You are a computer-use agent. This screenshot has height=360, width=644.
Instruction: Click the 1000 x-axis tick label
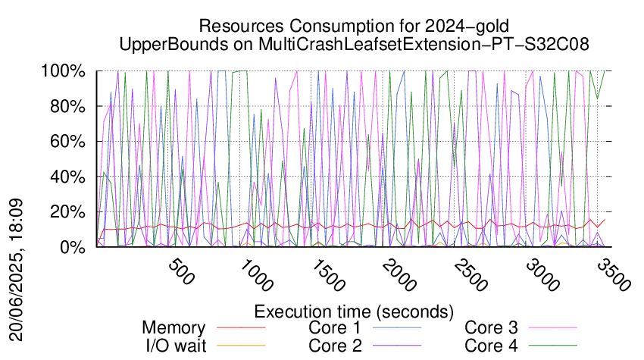(256, 275)
